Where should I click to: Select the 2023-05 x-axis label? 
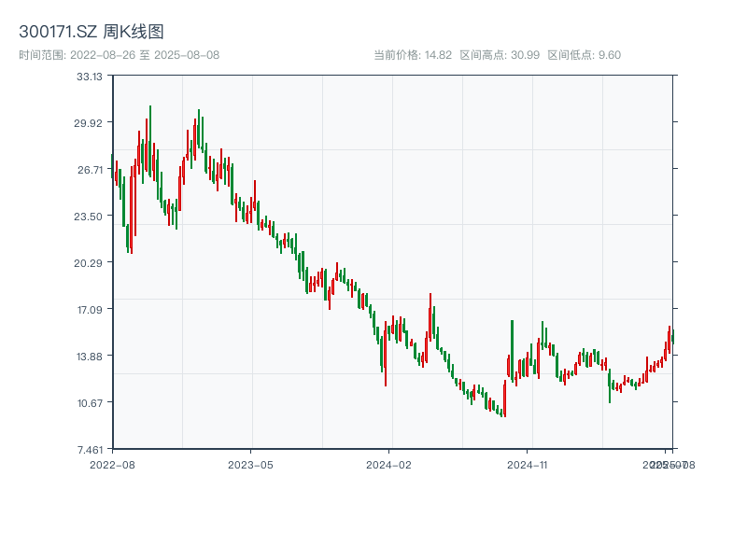[250, 465]
